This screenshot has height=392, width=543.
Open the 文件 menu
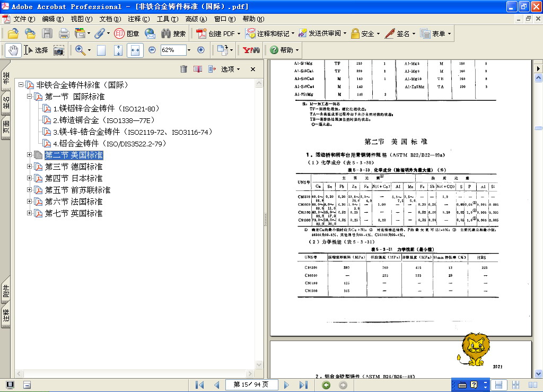[x=24, y=19]
